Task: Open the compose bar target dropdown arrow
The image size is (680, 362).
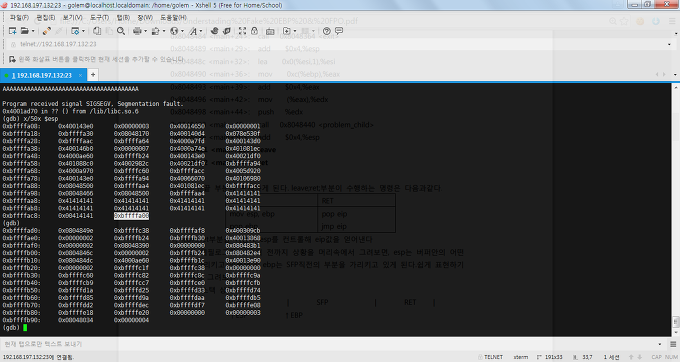Action: coord(660,344)
